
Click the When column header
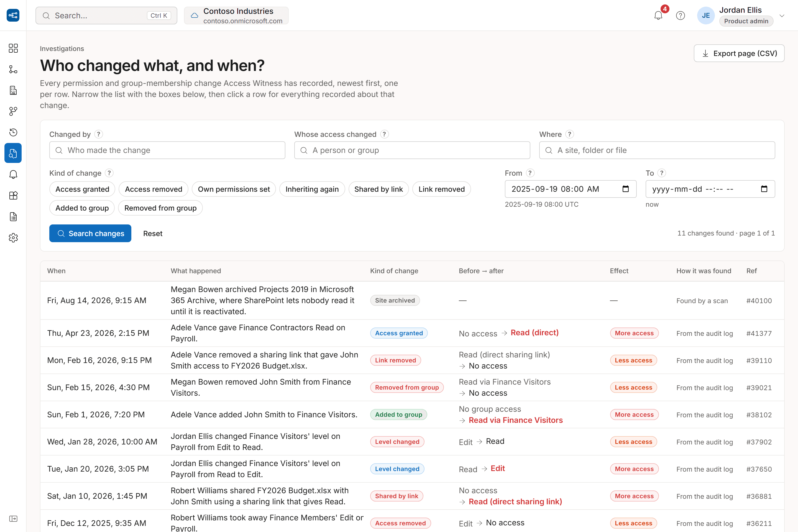point(56,271)
